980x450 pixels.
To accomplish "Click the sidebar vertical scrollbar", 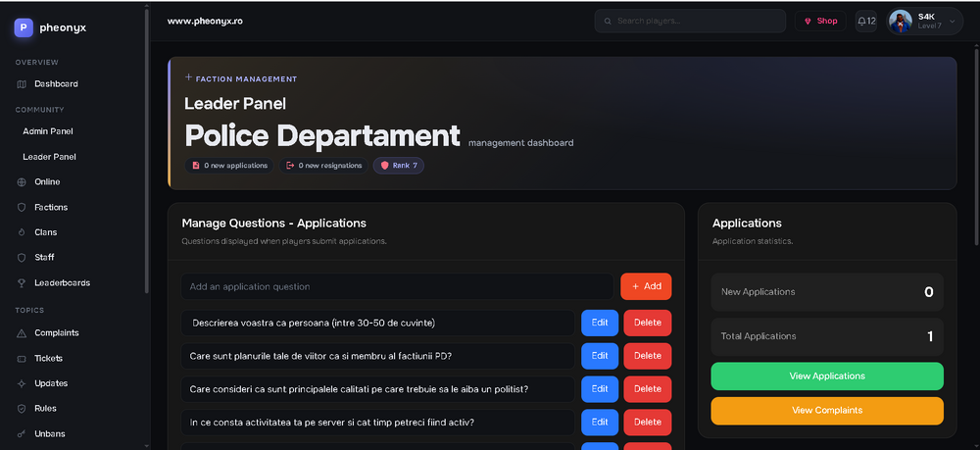I will pyautogui.click(x=146, y=150).
